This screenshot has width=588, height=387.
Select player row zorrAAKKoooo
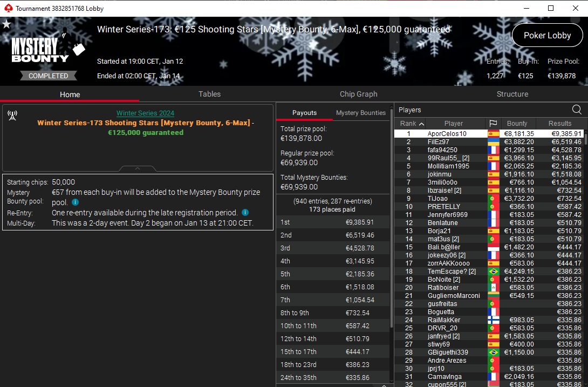(489, 263)
